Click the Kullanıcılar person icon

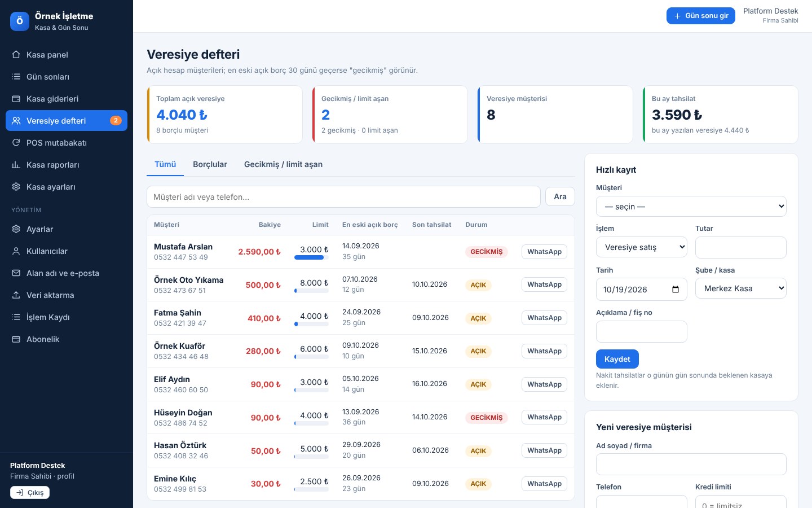click(16, 251)
